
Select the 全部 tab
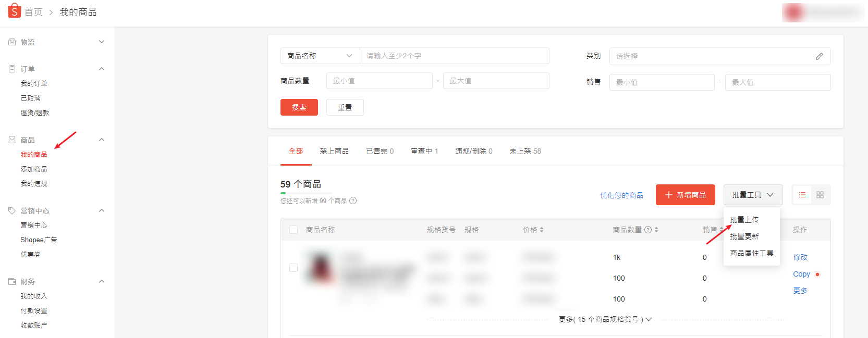pos(296,151)
